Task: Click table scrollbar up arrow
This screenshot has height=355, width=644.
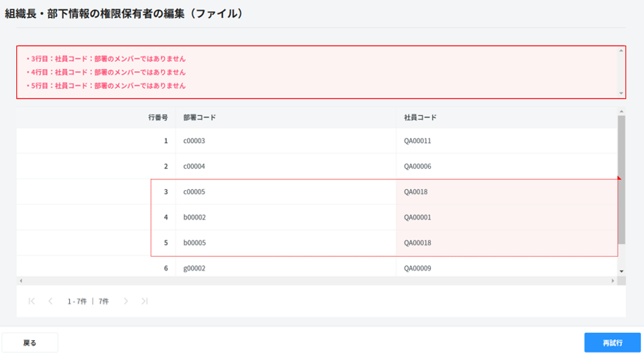Action: 621,112
